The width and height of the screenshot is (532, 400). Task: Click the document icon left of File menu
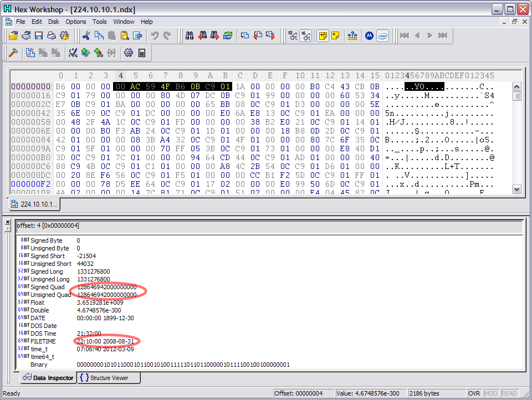9,22
